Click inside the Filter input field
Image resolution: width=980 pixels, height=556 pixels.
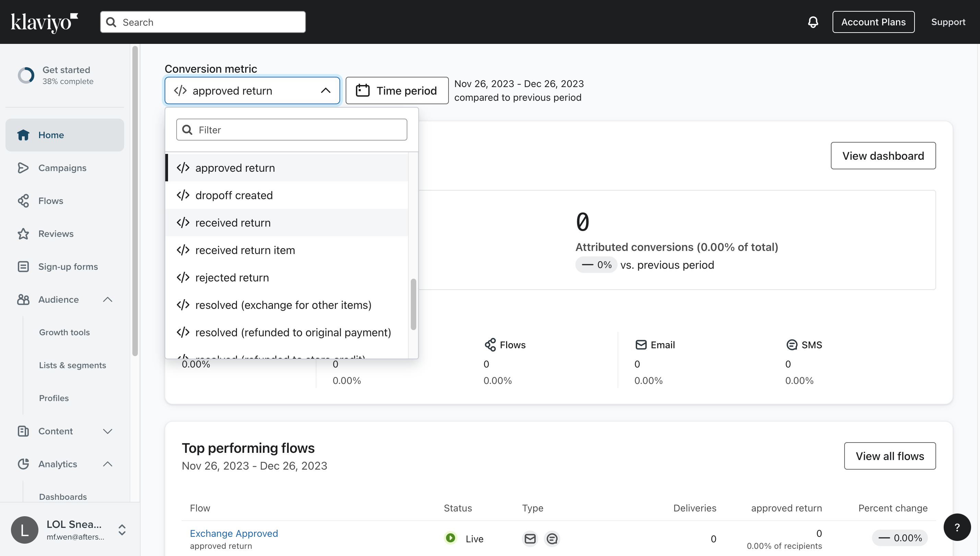coord(291,130)
